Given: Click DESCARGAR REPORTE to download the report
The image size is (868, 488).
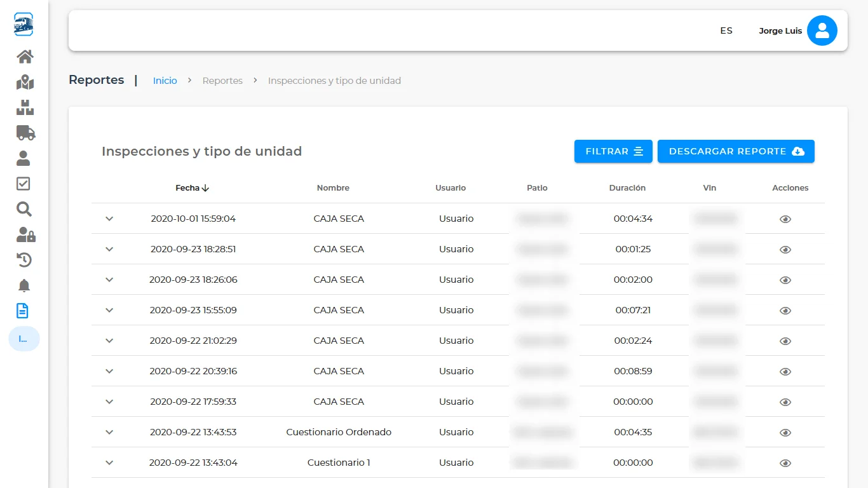Looking at the screenshot, I should [736, 151].
